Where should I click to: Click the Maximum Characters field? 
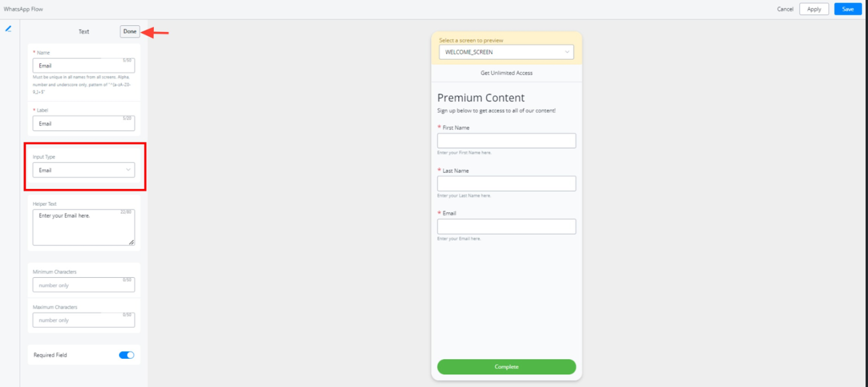pyautogui.click(x=83, y=320)
